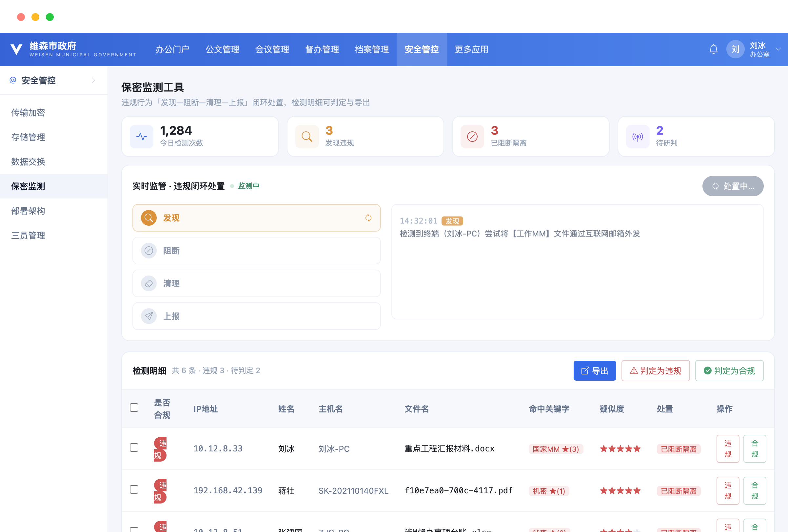This screenshot has height=532, width=788.
Task: Click the 处置中... button
Action: tap(733, 186)
